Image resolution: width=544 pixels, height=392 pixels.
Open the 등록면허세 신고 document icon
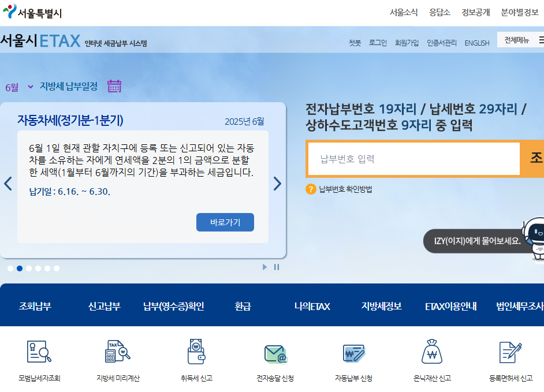point(511,352)
